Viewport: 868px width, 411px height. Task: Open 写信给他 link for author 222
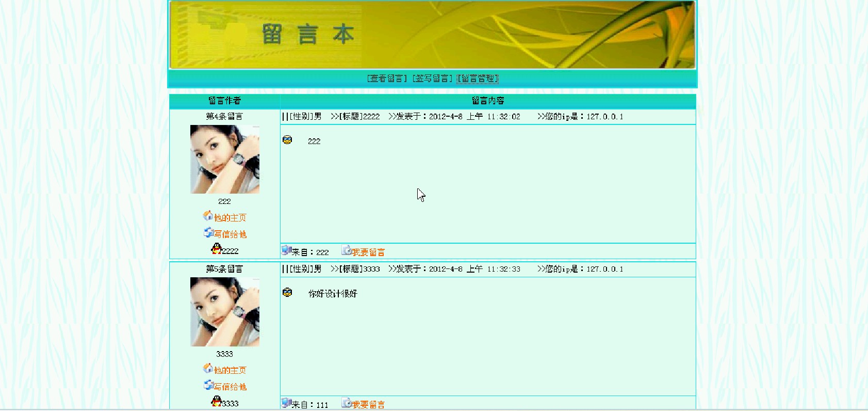point(230,234)
